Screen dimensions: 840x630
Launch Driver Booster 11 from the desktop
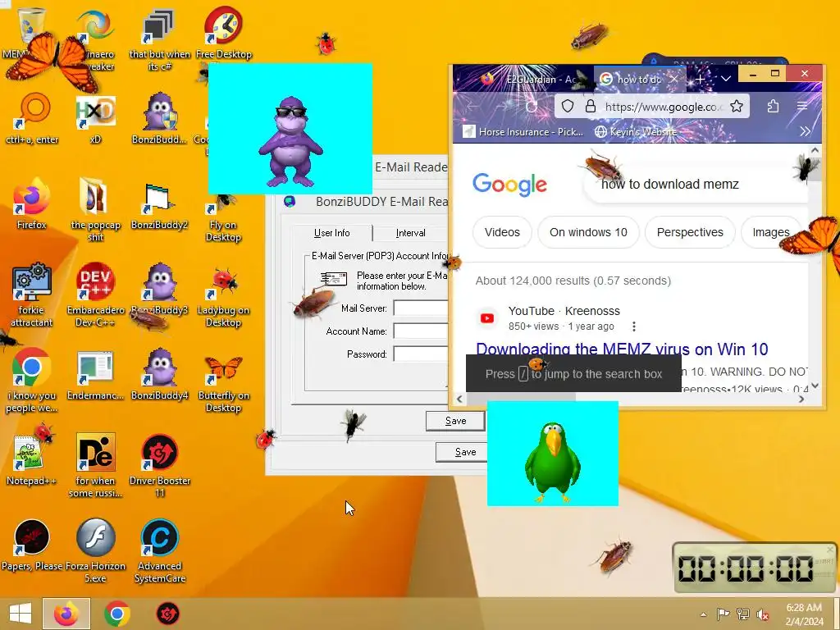point(160,465)
